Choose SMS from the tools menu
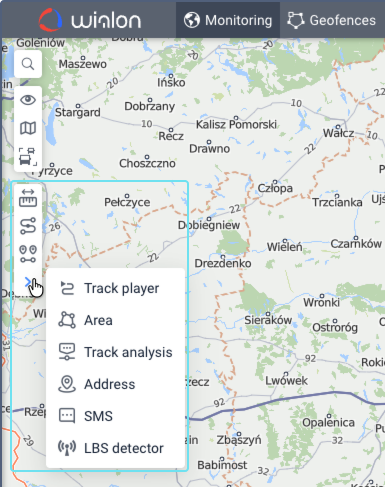The image size is (385, 487). (x=115, y=416)
